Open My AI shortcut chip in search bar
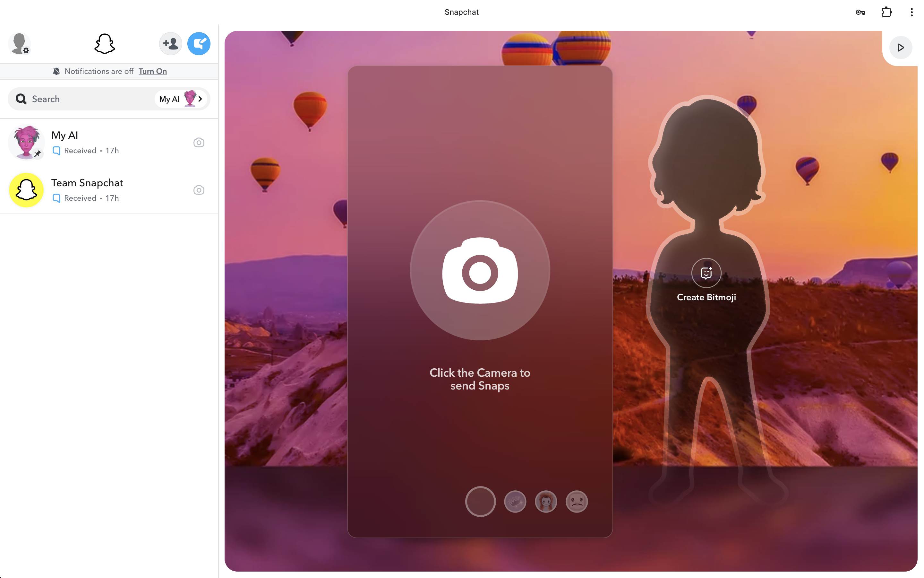 (x=181, y=99)
